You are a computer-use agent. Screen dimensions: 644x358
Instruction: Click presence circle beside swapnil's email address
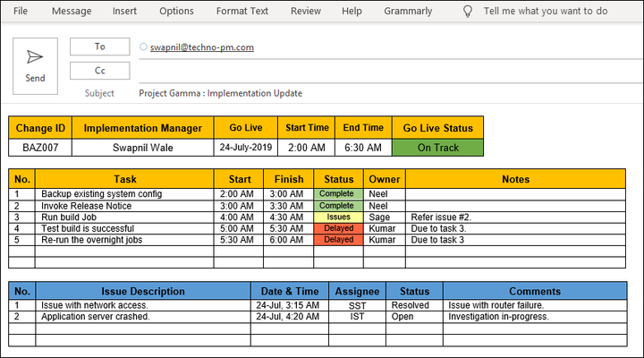point(144,47)
